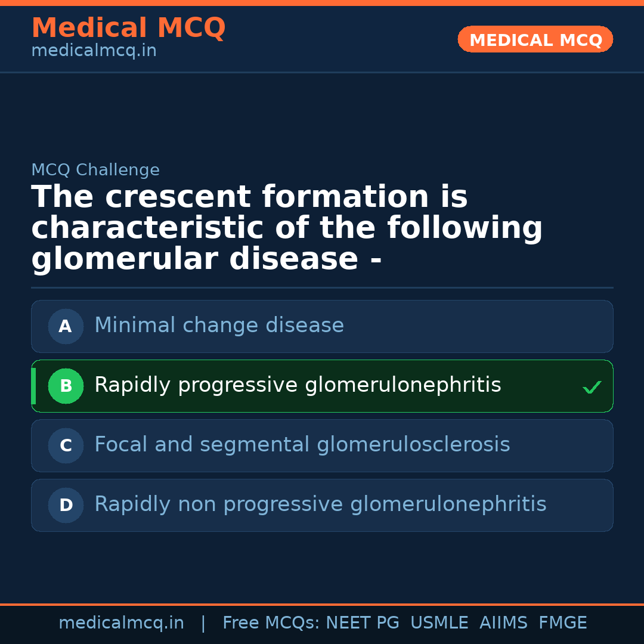This screenshot has width=644, height=644.
Task: Click 'Free MCQs:' text in the footer
Action: pyautogui.click(x=271, y=623)
